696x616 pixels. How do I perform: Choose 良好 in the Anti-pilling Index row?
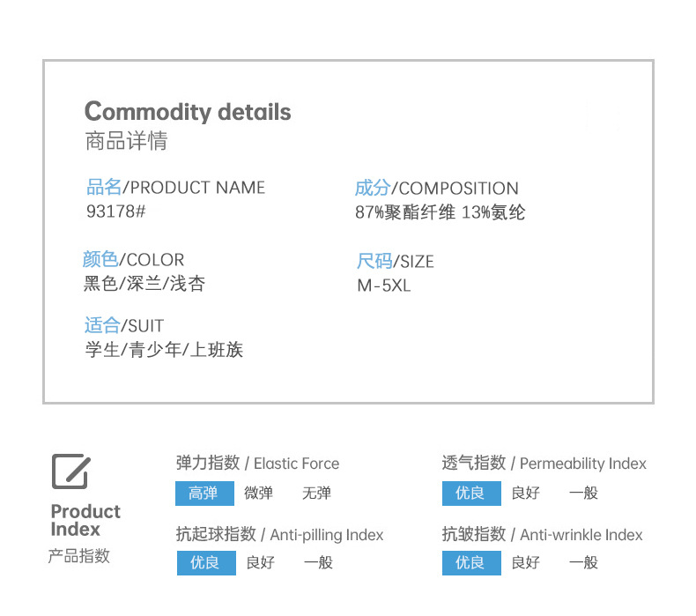pos(260,562)
